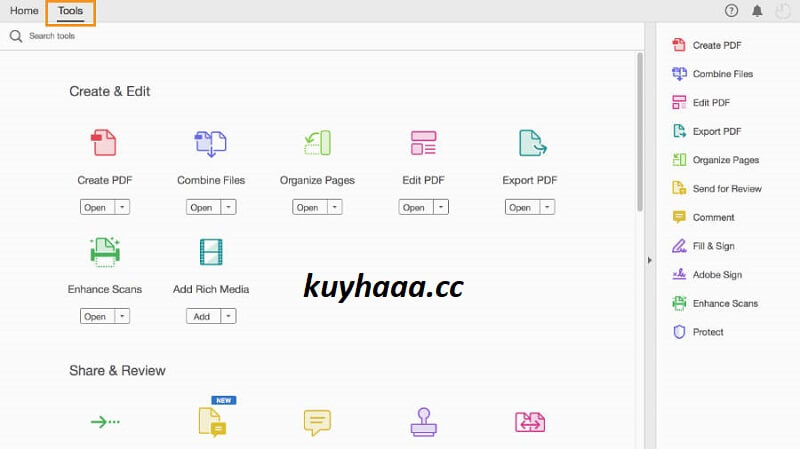Screen dimensions: 800x449
Task: Expand the dropdown arrow beside Combine Files Open
Action: (x=228, y=207)
